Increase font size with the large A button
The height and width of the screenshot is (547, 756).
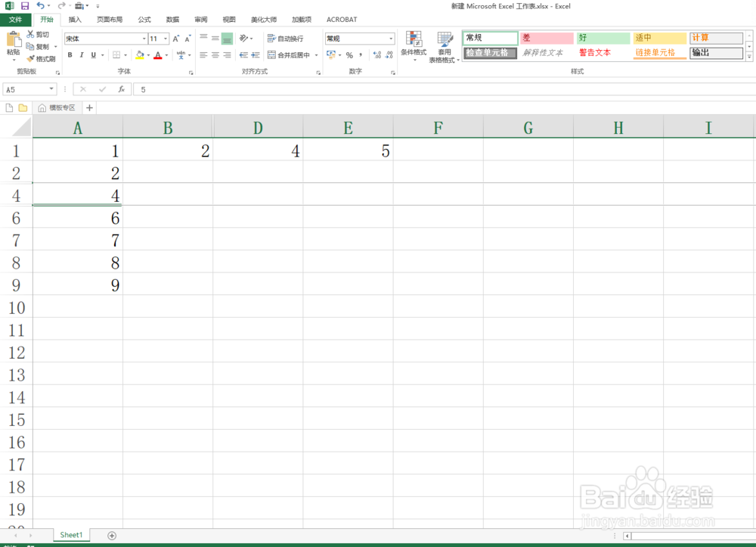176,39
